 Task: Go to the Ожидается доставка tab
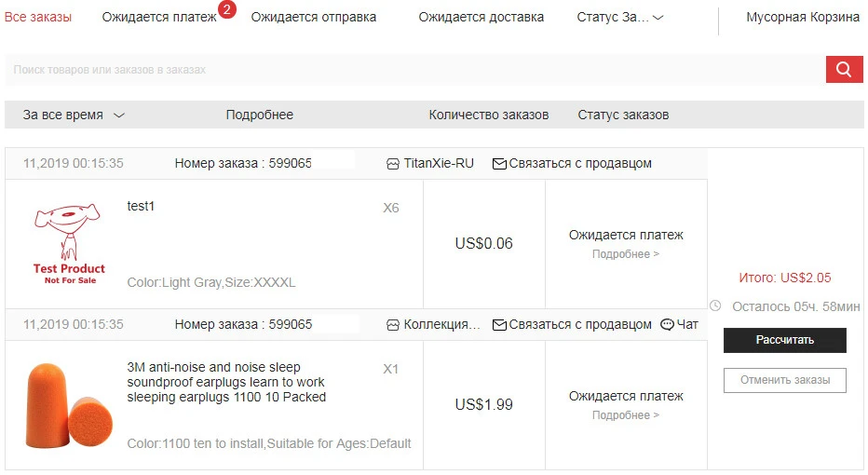coord(481,17)
